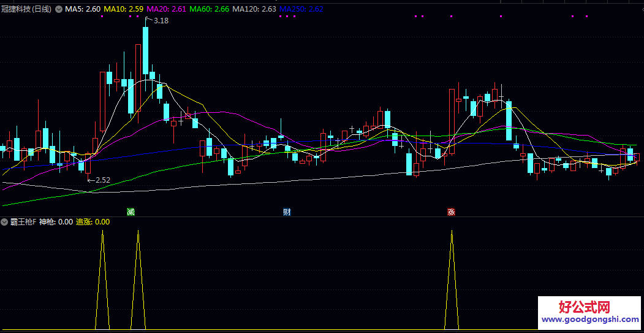Image resolution: width=644 pixels, height=333 pixels.
Task: Click the red 涨 event marker icon
Action: pyautogui.click(x=451, y=212)
